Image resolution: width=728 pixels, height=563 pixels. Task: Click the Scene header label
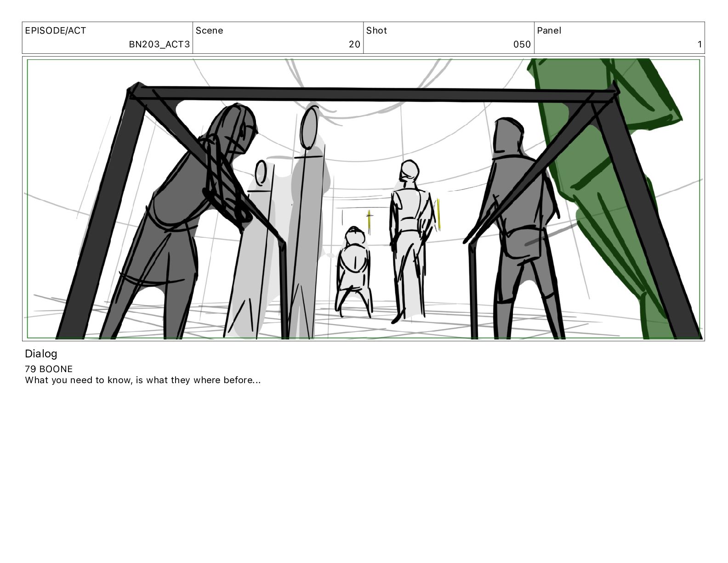(210, 31)
